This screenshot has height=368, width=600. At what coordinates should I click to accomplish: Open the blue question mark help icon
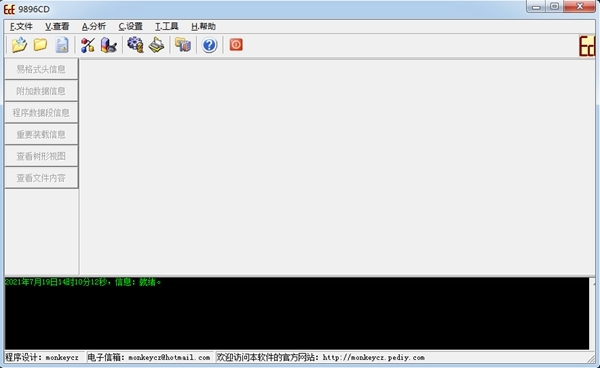pos(209,45)
